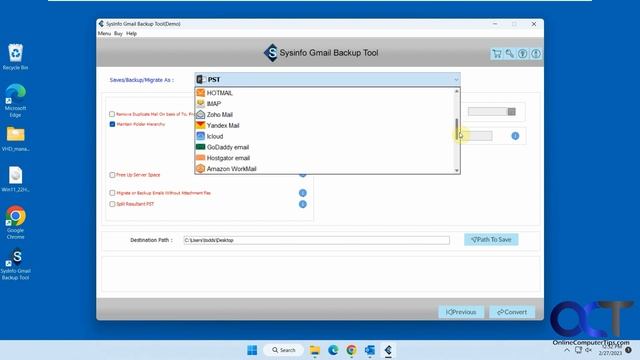Open Chrome from the taskbar
The image size is (640, 360).
(x=351, y=350)
